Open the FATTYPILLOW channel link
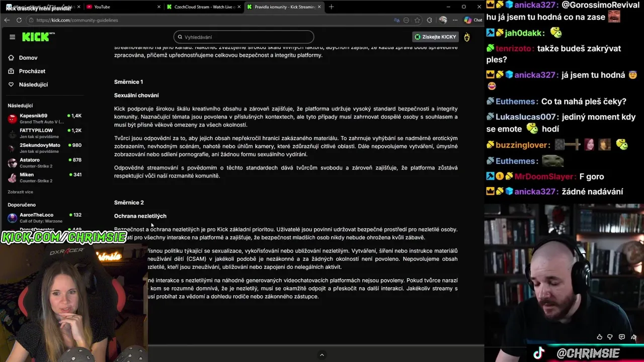644x362 pixels. click(x=36, y=130)
